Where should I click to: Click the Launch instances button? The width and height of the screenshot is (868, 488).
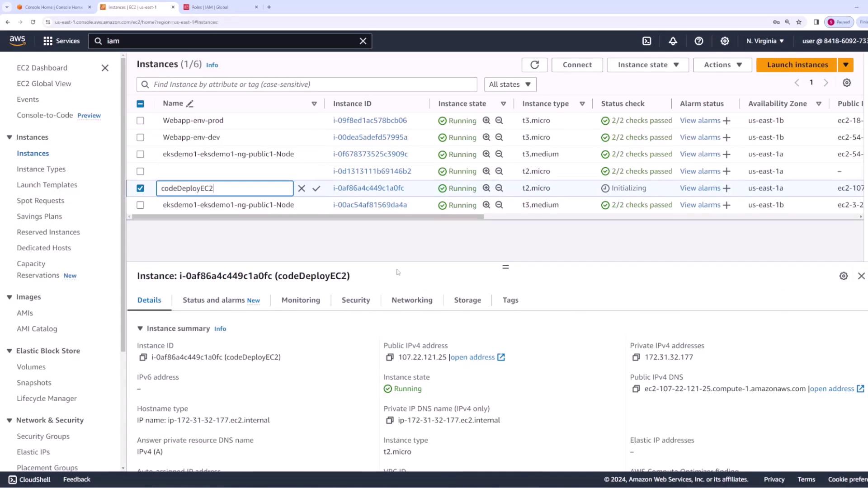(x=797, y=65)
